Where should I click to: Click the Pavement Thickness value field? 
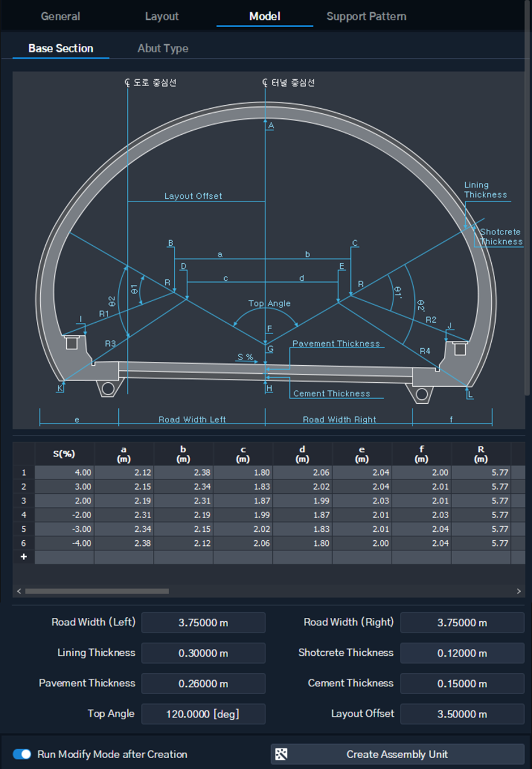[x=203, y=684]
